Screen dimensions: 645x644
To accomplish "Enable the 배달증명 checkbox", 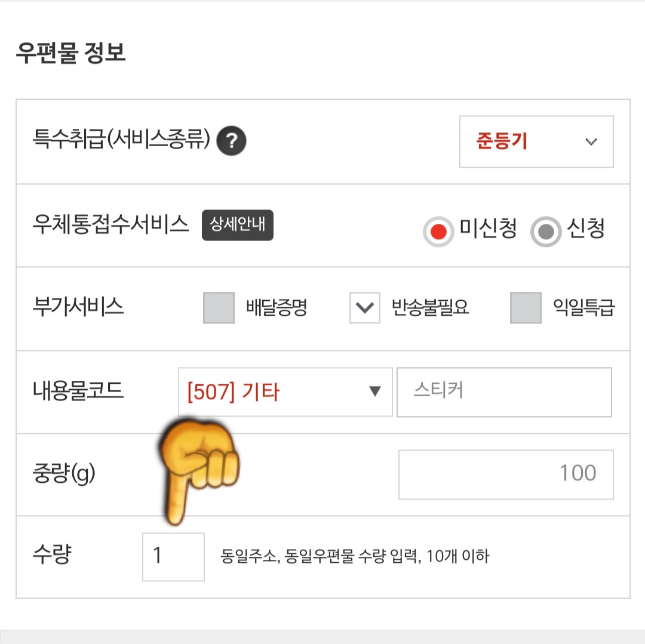I will click(x=218, y=308).
